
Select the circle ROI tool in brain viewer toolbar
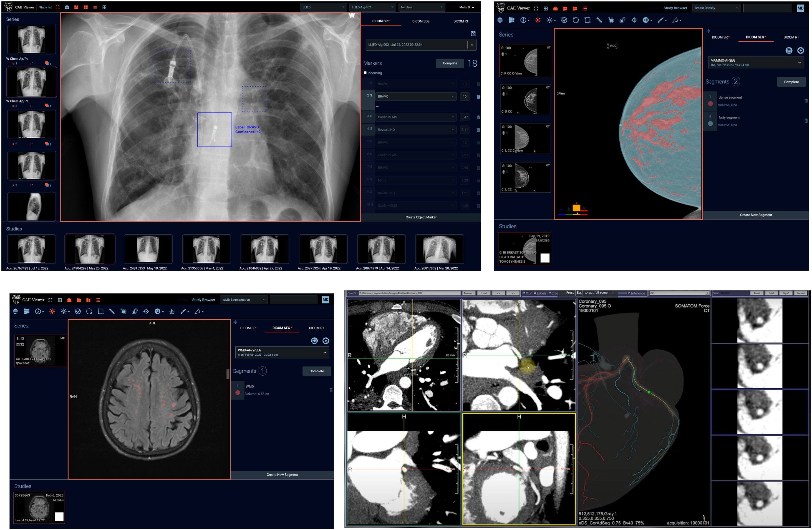coord(89,311)
